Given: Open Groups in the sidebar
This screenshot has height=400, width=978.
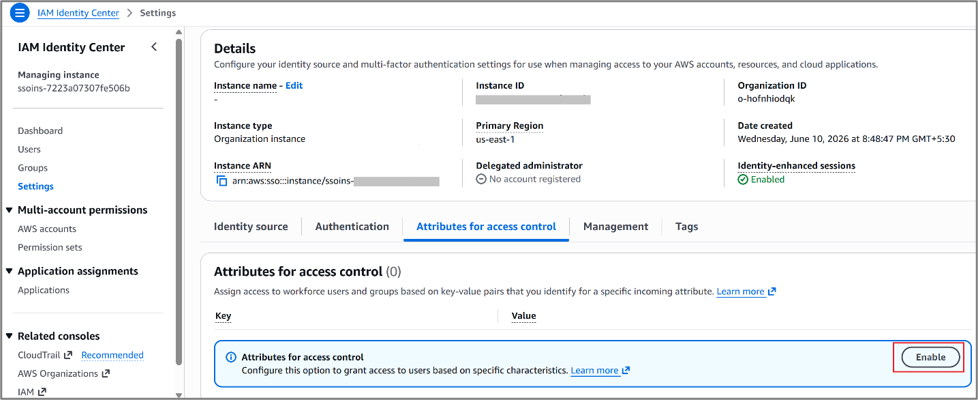Looking at the screenshot, I should (32, 168).
